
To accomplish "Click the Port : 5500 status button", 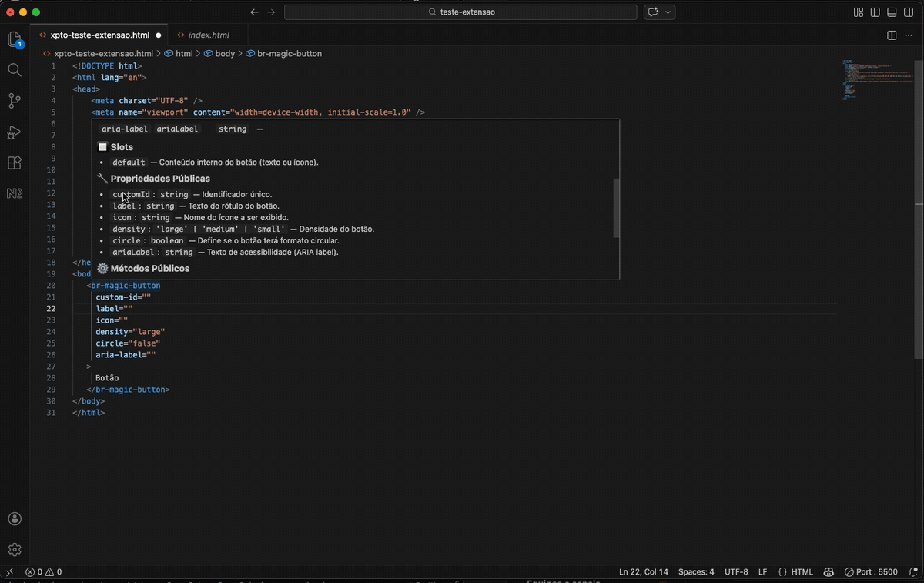I will pos(871,572).
